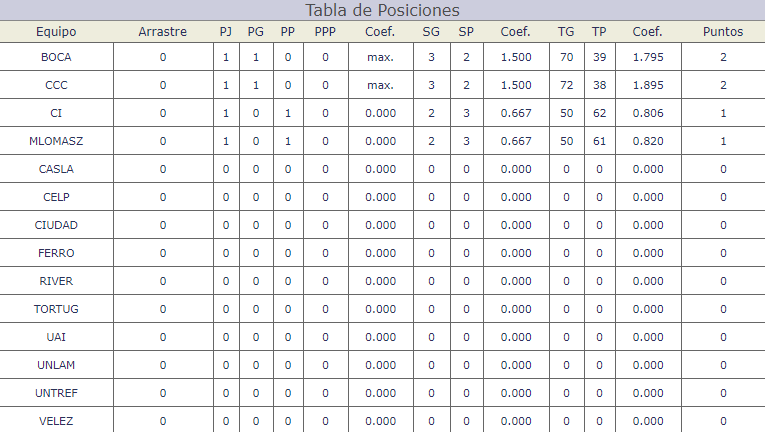Select the RIVER team name
765x432 pixels.
pos(56,281)
